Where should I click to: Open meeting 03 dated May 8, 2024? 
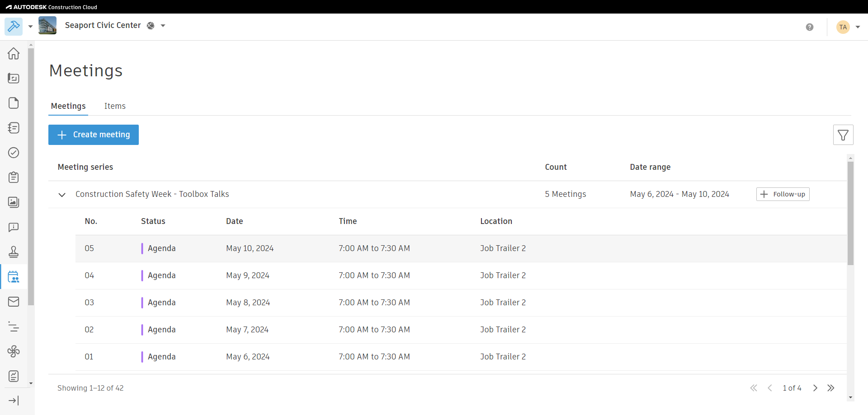(248, 303)
